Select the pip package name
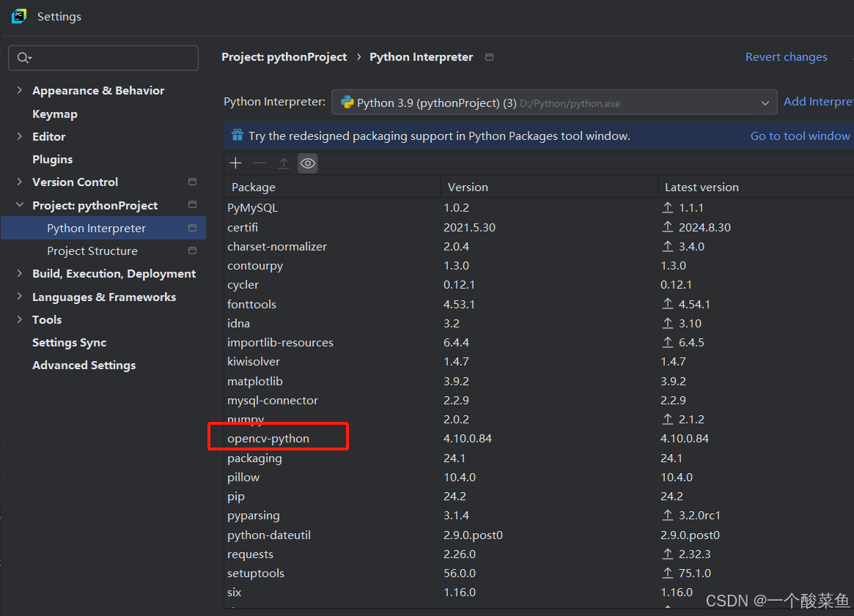Viewport: 854px width, 616px height. [x=236, y=497]
